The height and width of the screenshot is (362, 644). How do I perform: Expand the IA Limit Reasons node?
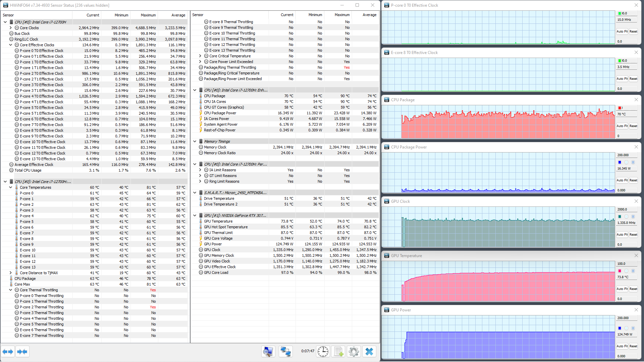point(200,170)
